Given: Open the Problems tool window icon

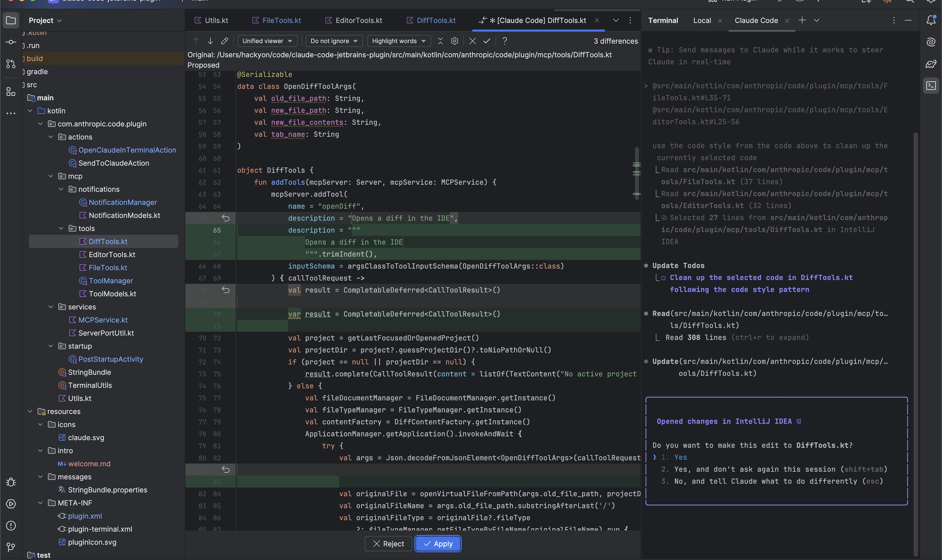Looking at the screenshot, I should 11,525.
